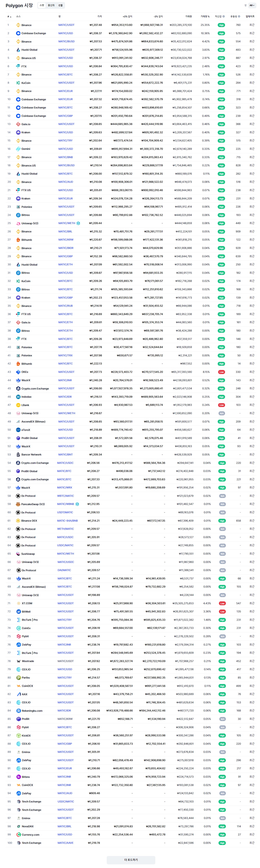Click the PancakeSwap (V2) logo
The width and height of the screenshot is (260, 868).
18,504
